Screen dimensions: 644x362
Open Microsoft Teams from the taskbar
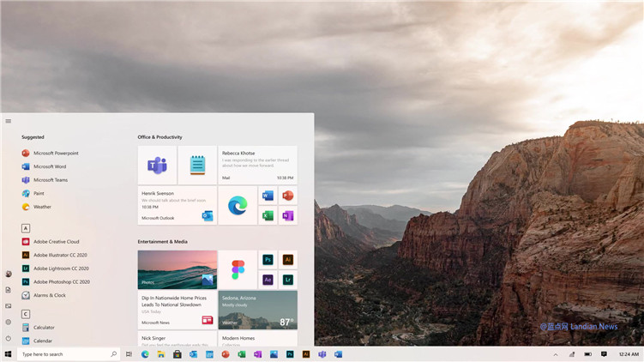pos(322,354)
